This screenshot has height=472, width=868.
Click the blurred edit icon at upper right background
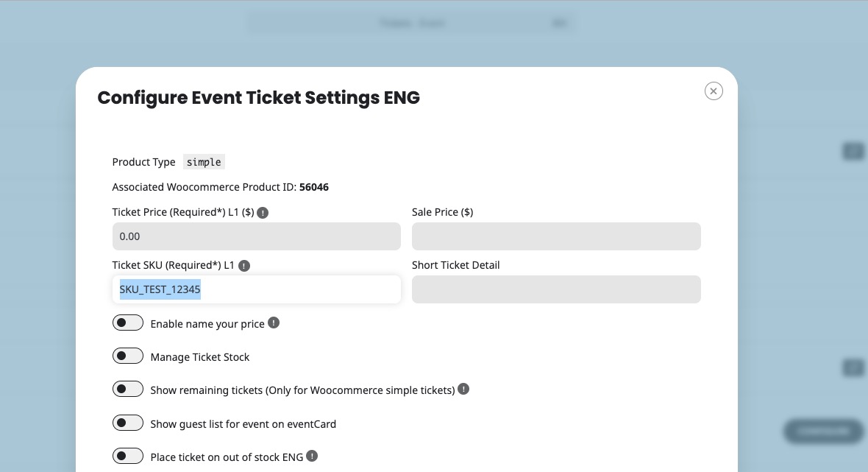(x=853, y=151)
